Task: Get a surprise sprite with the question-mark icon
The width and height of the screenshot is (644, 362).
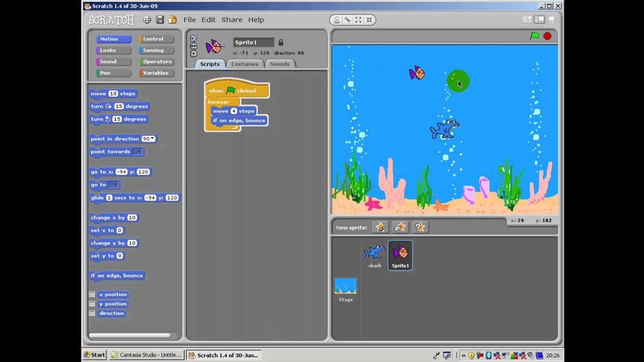Action: click(x=420, y=227)
